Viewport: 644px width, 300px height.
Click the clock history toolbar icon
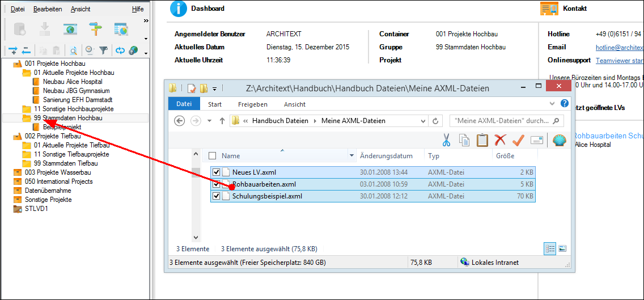[x=90, y=50]
